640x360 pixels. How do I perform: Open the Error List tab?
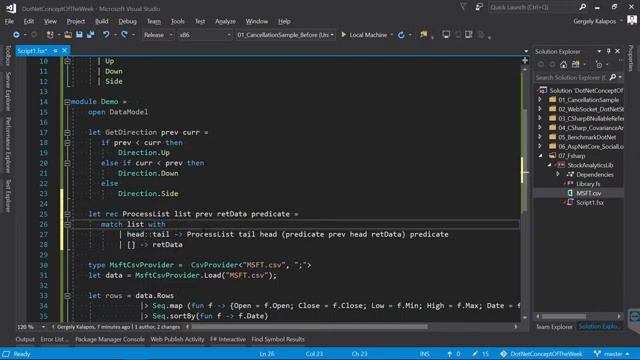(55, 339)
